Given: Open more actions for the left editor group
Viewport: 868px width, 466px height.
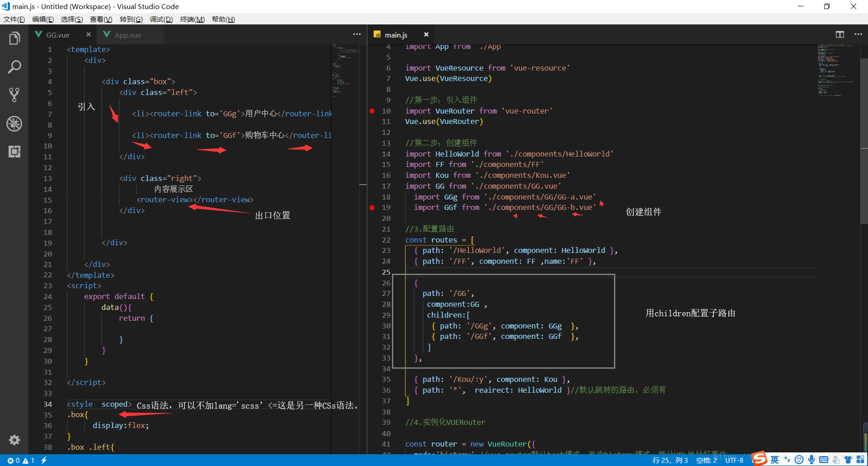Looking at the screenshot, I should (x=357, y=34).
